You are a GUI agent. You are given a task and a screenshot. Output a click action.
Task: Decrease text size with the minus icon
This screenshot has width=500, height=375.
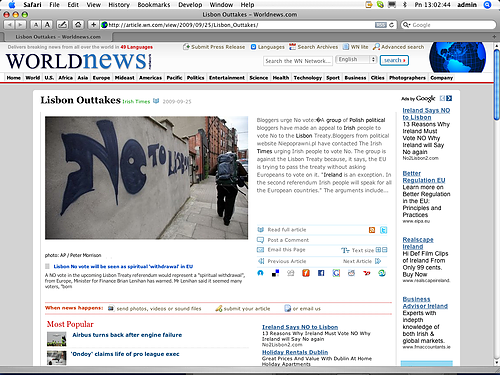[x=385, y=250]
